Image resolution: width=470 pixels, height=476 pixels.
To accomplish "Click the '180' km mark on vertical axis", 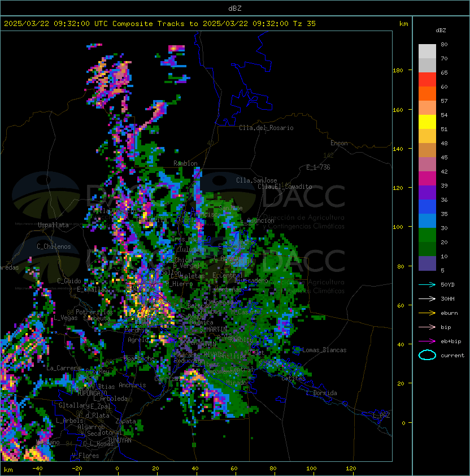I will [x=398, y=71].
